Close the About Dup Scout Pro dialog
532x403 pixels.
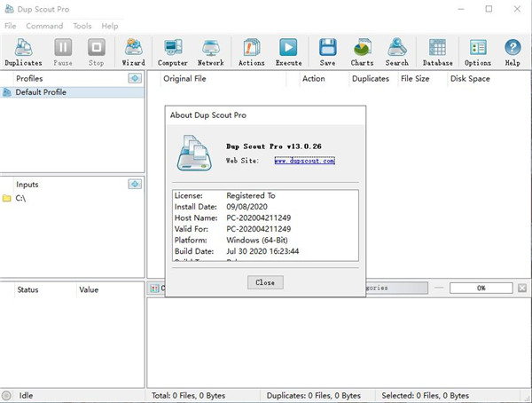(x=265, y=282)
